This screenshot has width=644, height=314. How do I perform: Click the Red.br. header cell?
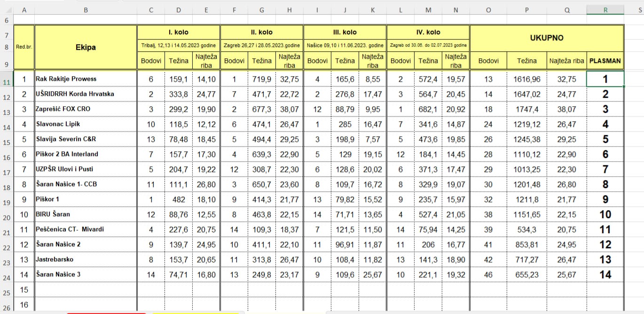24,47
